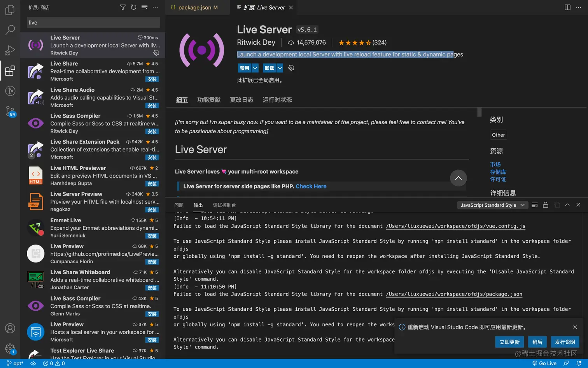Open Source Control with 84 badge
This screenshot has width=588, height=368.
(10, 111)
